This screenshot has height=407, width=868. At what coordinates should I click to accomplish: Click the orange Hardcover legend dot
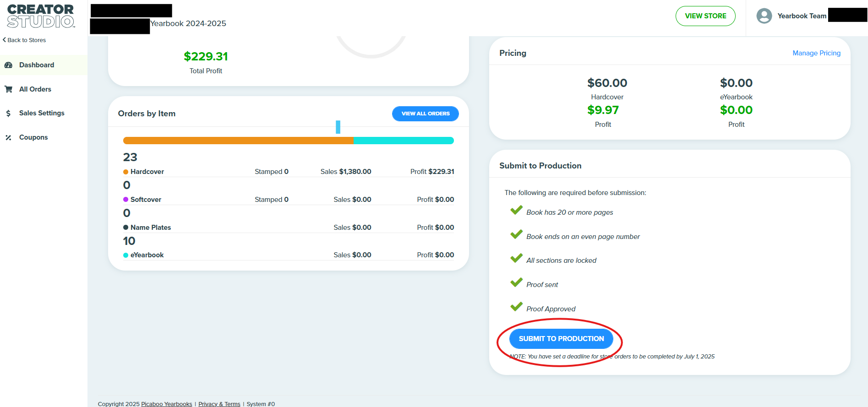tap(126, 172)
